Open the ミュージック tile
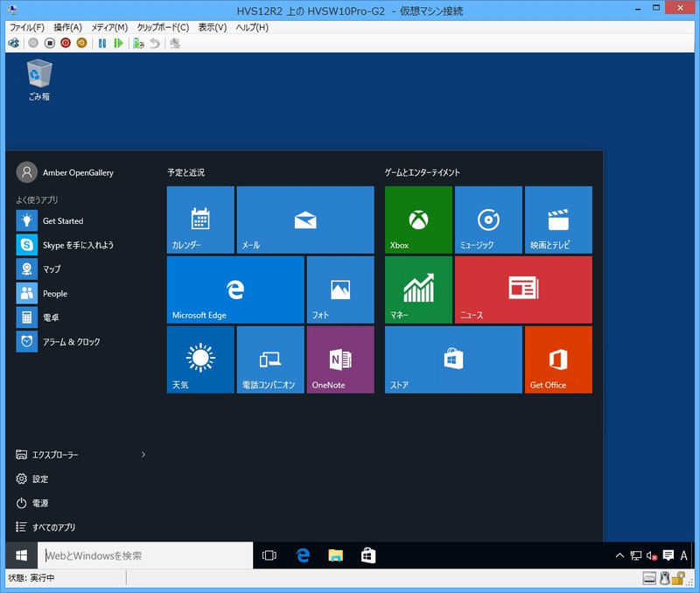 tap(488, 220)
